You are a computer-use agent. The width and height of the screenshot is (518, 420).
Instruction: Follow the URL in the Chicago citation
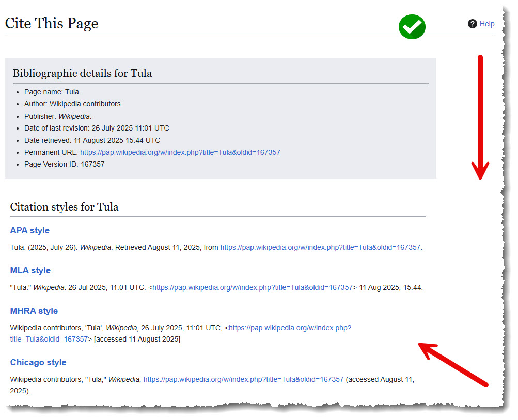pyautogui.click(x=243, y=379)
